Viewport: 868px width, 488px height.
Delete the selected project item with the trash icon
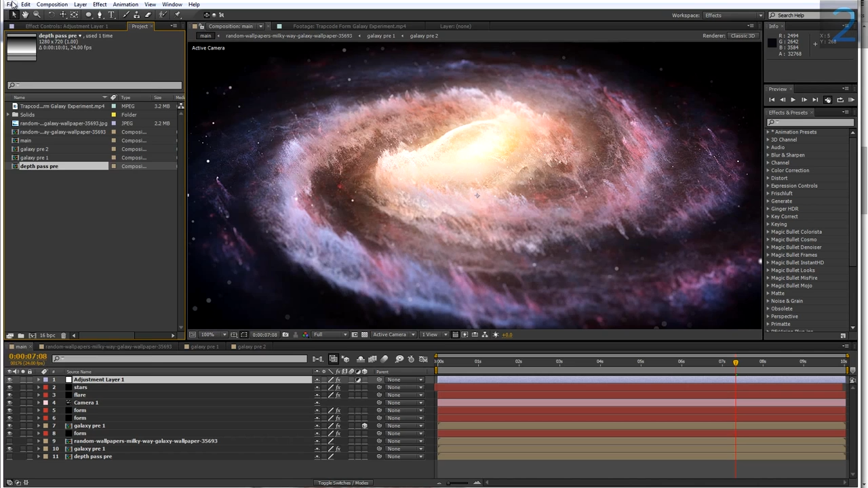[x=64, y=335]
